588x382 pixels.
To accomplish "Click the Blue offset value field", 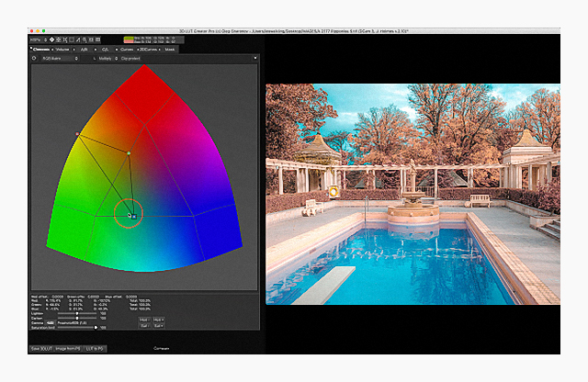I will tap(131, 297).
